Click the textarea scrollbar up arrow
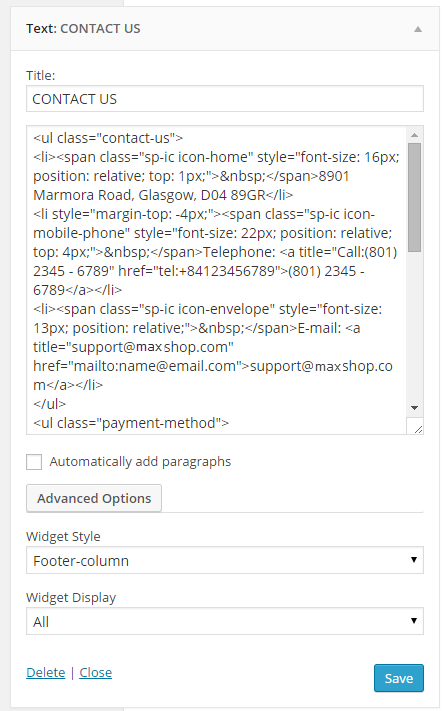 pyautogui.click(x=414, y=135)
